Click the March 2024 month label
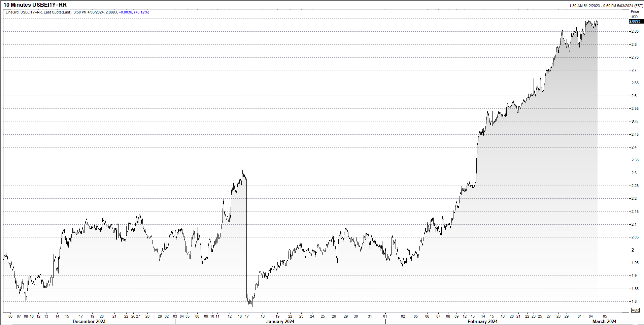Viewport: 644px width, 325px height. coord(604,321)
